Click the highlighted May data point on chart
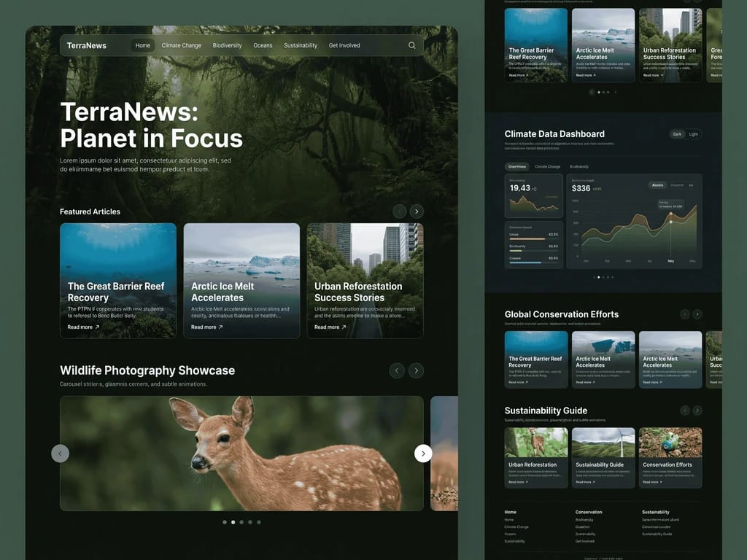 pos(671,222)
